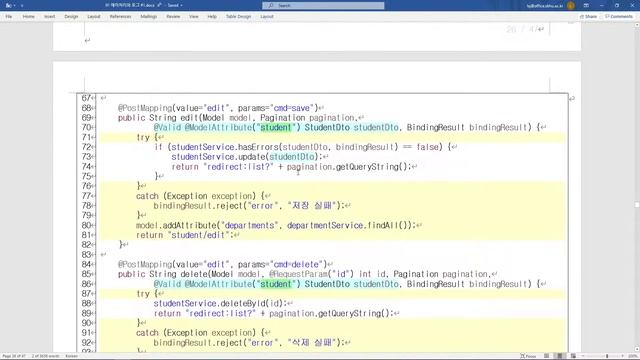The height and width of the screenshot is (360, 640).
Task: Click the document title in title bar
Action: pyautogui.click(x=131, y=5)
